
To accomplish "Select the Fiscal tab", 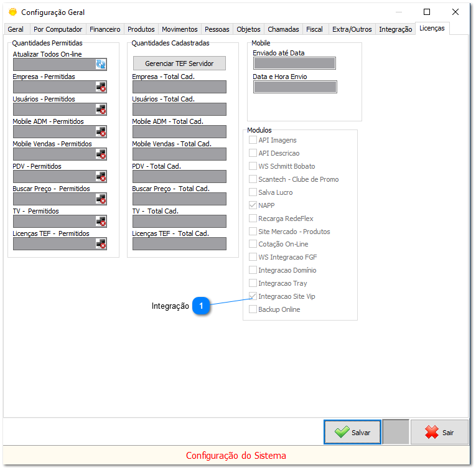I will (314, 29).
